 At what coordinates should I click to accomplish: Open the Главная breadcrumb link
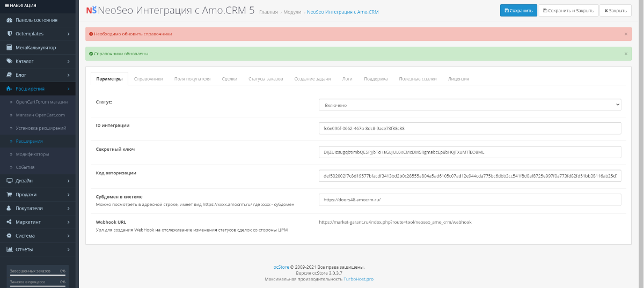(x=268, y=12)
